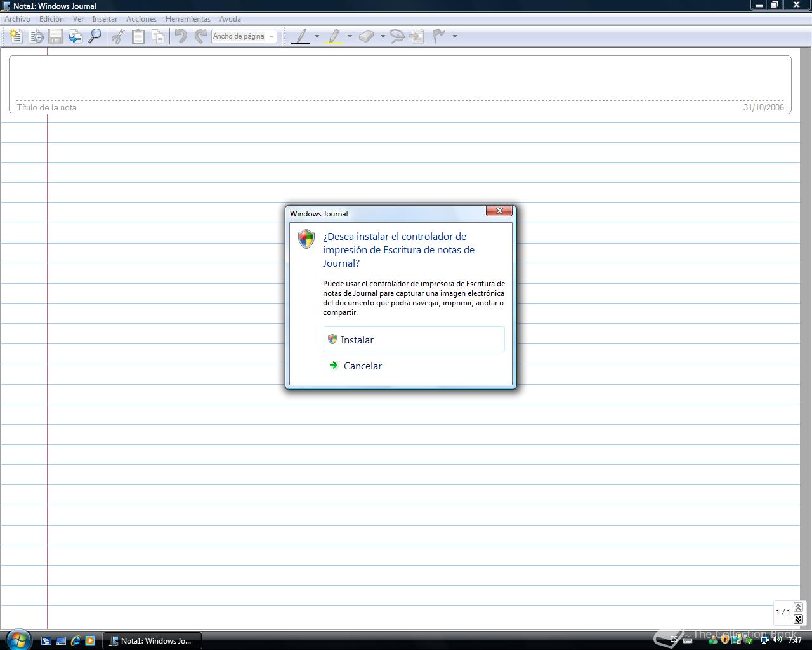Launch Windows Media Player from quick launch

point(90,640)
